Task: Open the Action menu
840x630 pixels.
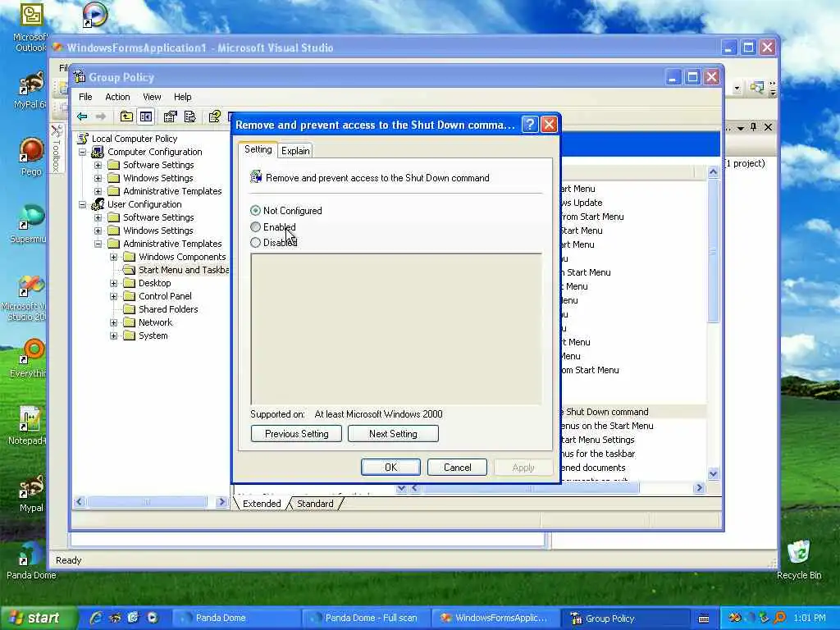Action: (117, 97)
